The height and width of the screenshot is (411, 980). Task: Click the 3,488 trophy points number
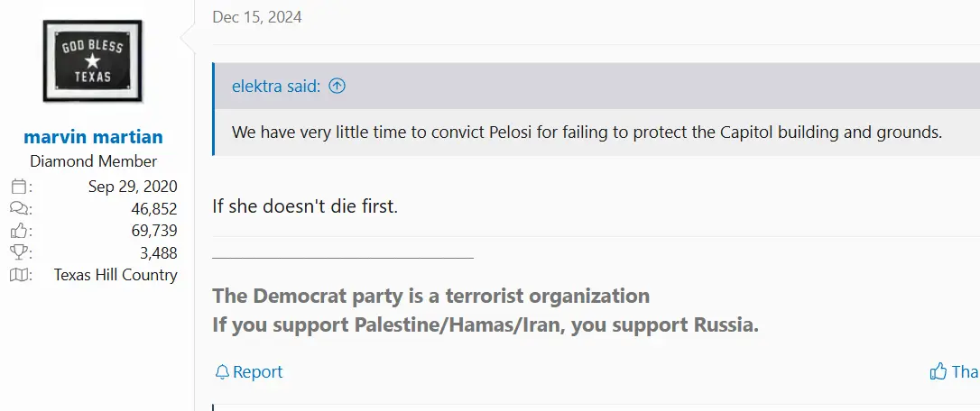tap(158, 253)
